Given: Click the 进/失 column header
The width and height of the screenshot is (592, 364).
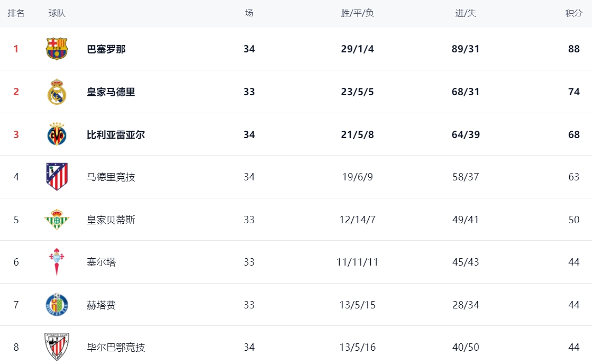Looking at the screenshot, I should click(466, 13).
